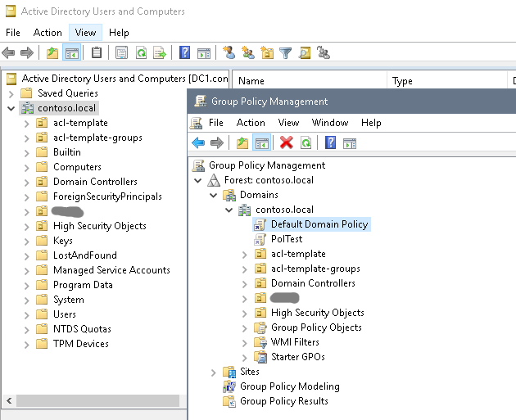Click Help icon in Group Policy Management toolbar

point(330,142)
